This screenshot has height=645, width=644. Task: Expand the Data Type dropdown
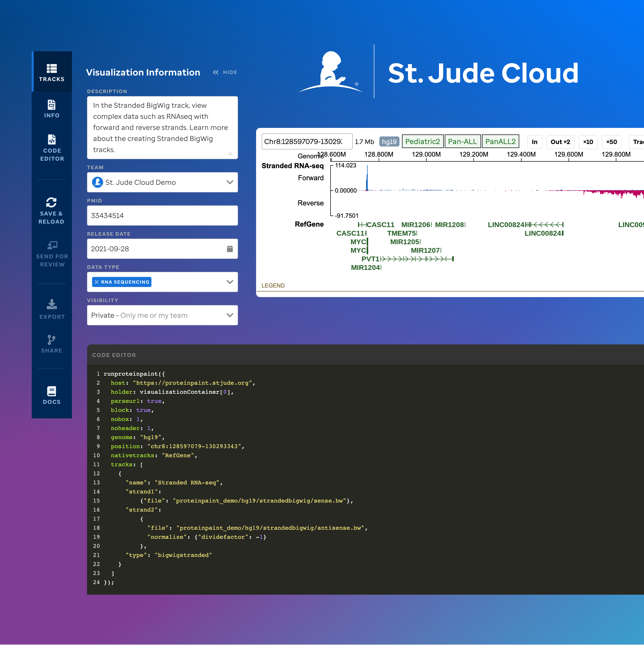pyautogui.click(x=230, y=282)
